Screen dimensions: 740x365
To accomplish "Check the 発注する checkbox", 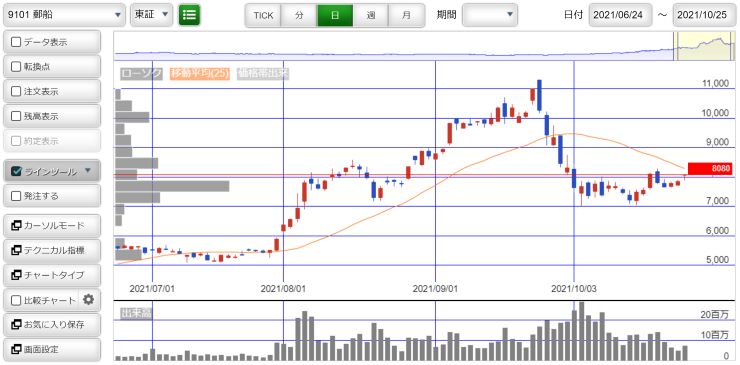I will point(16,195).
